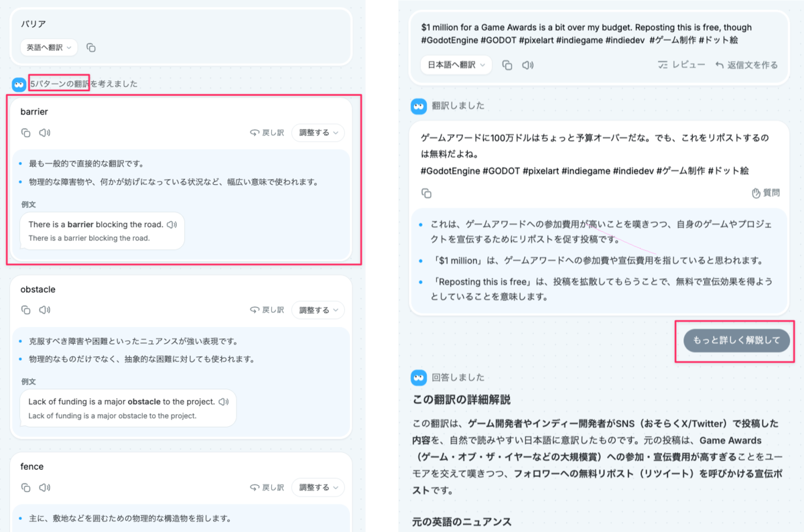
Task: Click the obstacle heading text
Action: (38, 289)
